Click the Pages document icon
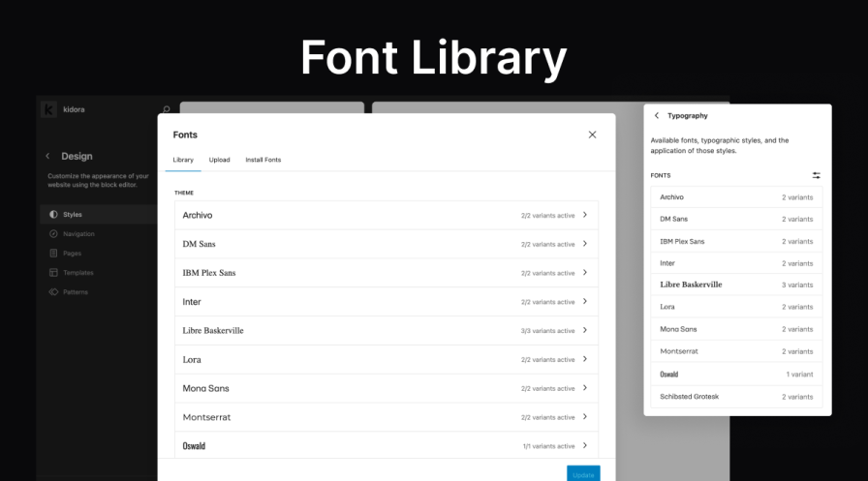The height and width of the screenshot is (481, 868). pyautogui.click(x=53, y=254)
